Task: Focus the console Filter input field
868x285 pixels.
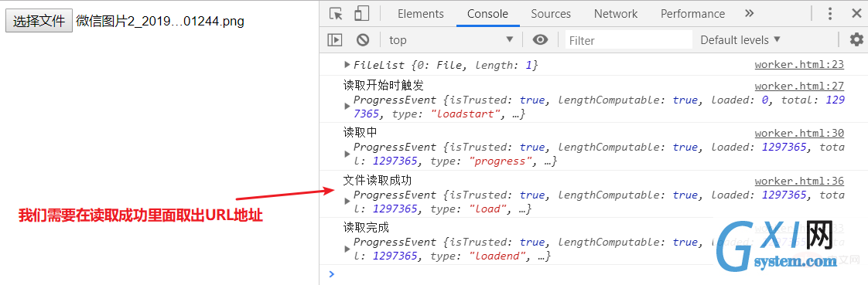Action: click(629, 39)
